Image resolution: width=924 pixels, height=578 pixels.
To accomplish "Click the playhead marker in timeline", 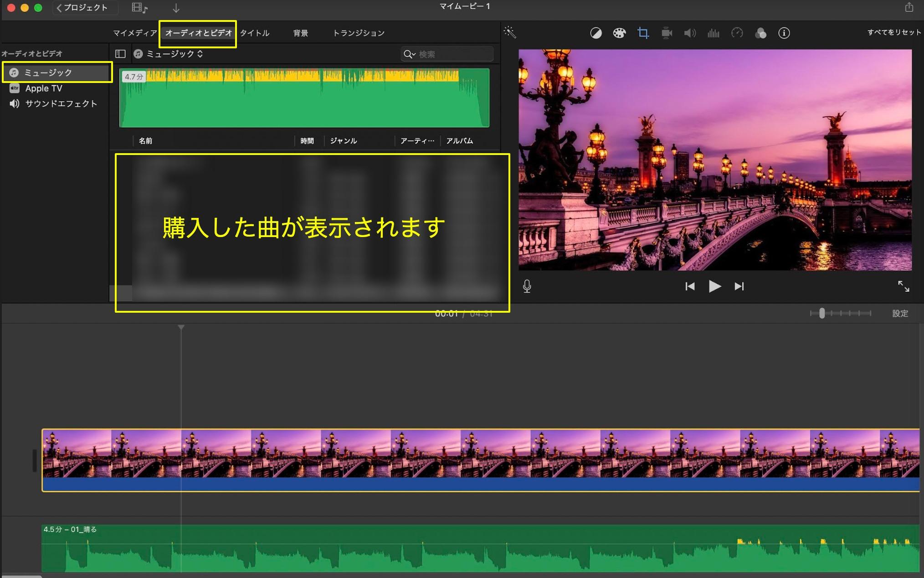I will (181, 327).
